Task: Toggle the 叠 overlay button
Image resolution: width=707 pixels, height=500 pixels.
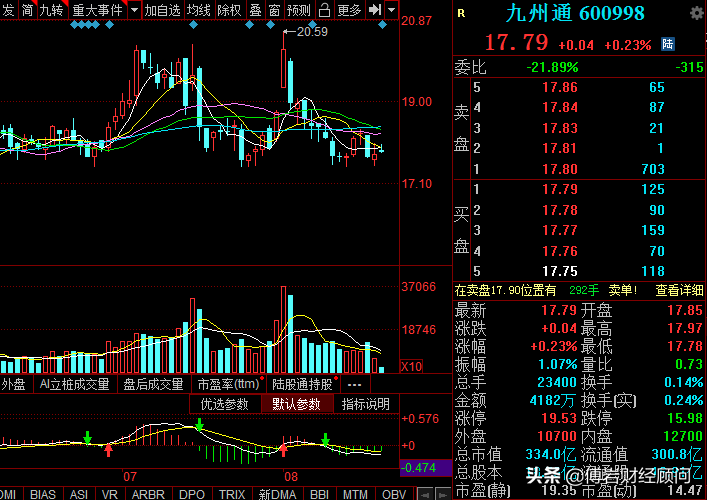Action: point(256,10)
